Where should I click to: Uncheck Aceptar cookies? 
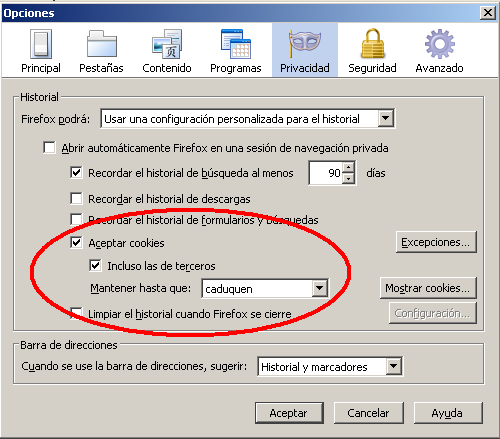coord(76,243)
